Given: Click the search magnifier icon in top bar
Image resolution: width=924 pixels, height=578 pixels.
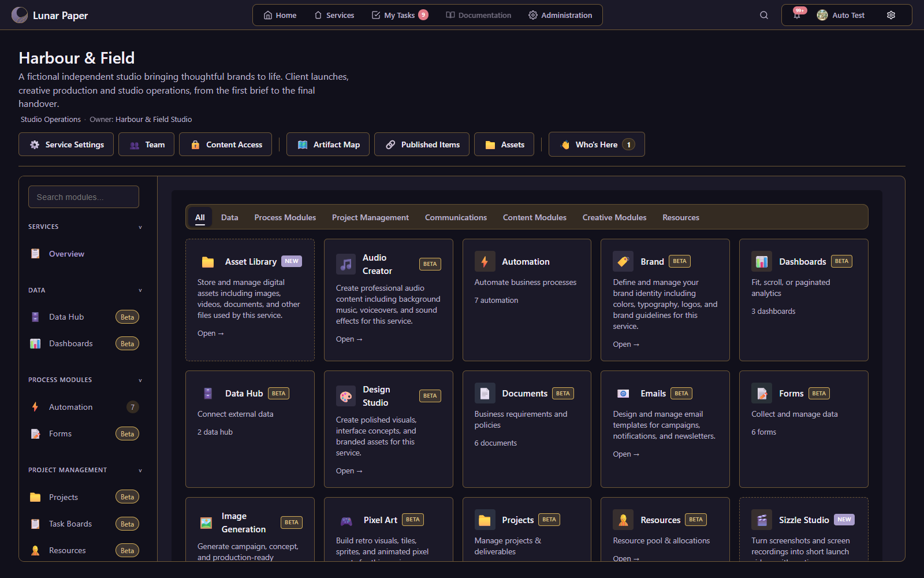Looking at the screenshot, I should (x=764, y=15).
